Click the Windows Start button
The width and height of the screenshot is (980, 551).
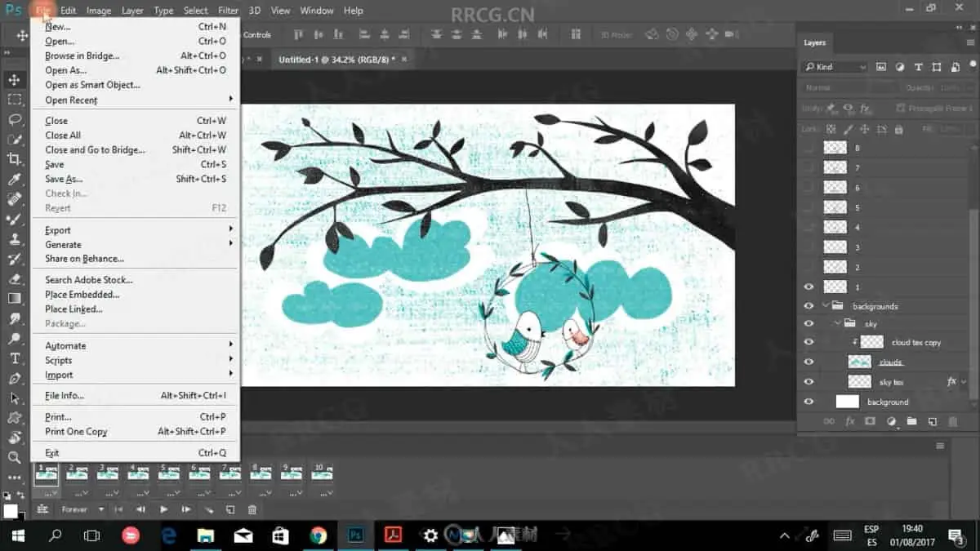tap(18, 535)
